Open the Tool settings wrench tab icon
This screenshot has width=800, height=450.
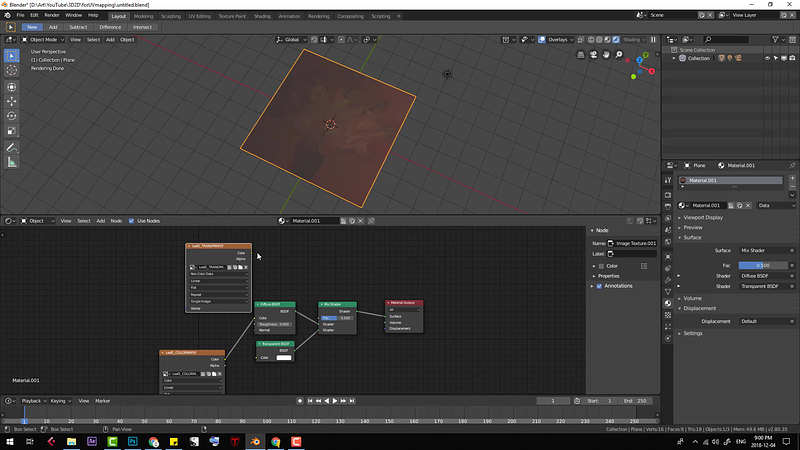point(668,180)
